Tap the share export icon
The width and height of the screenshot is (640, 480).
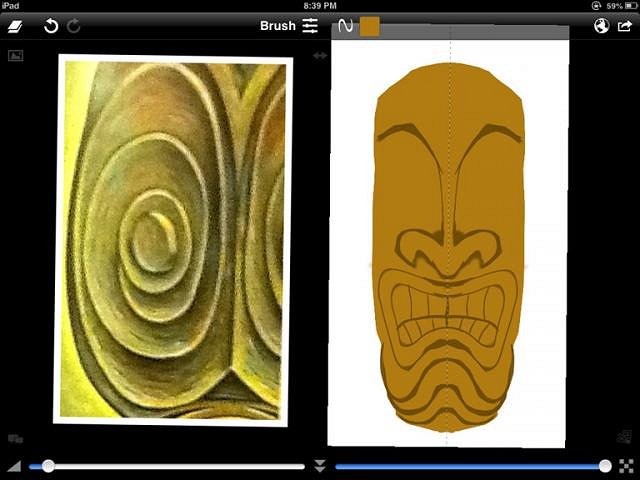(x=626, y=26)
